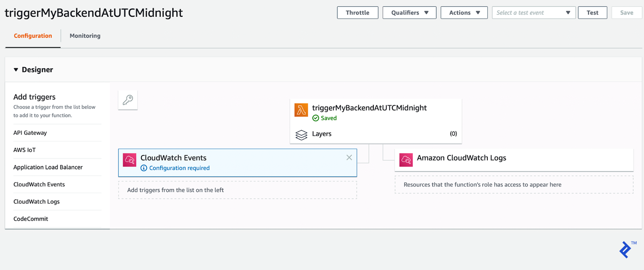Click the Test button
644x270 pixels.
592,13
